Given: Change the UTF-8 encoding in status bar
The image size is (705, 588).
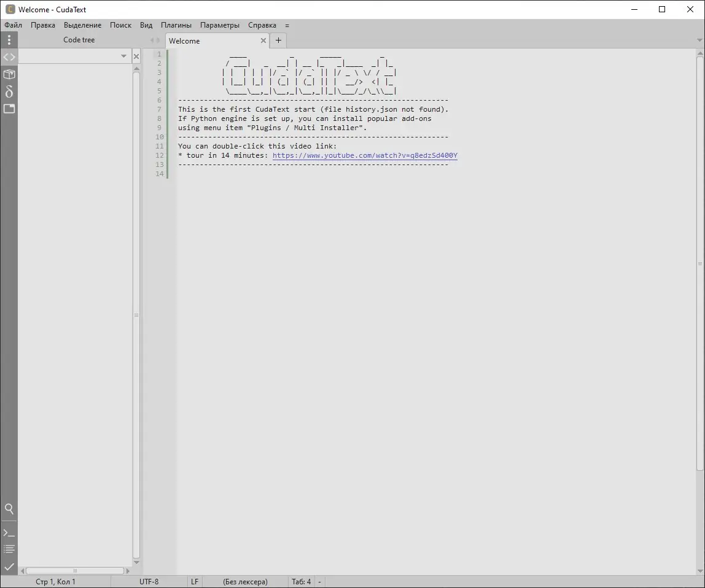Looking at the screenshot, I should pyautogui.click(x=149, y=582).
